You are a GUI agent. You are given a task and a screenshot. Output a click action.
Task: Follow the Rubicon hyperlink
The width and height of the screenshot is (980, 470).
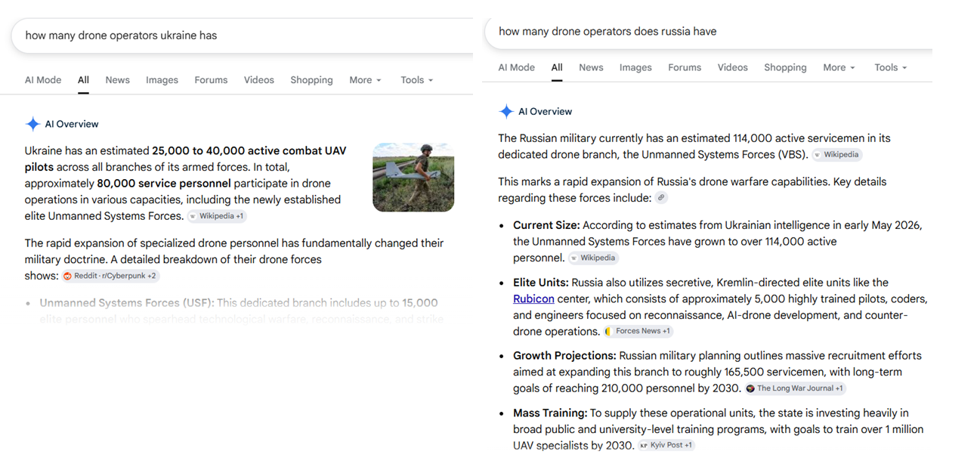pos(533,298)
